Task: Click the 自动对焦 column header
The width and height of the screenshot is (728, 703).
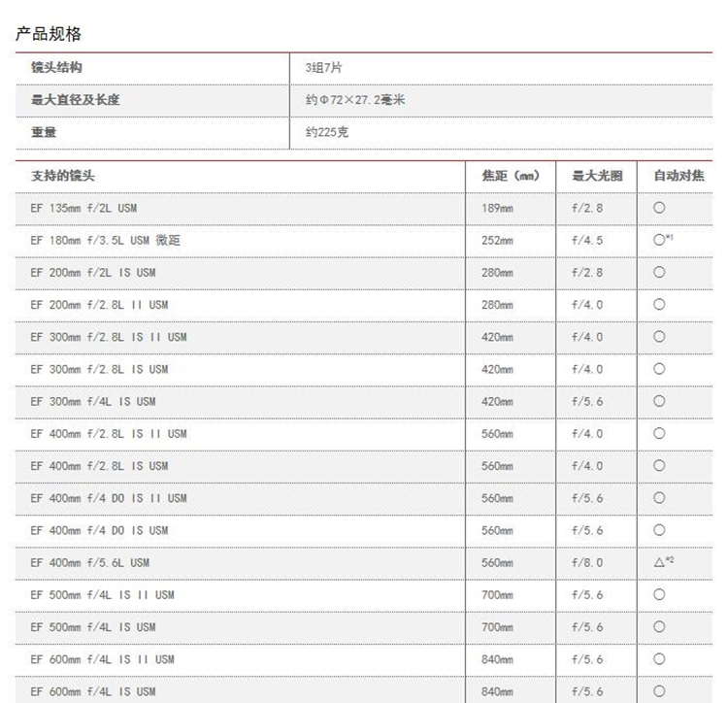Action: 678,176
